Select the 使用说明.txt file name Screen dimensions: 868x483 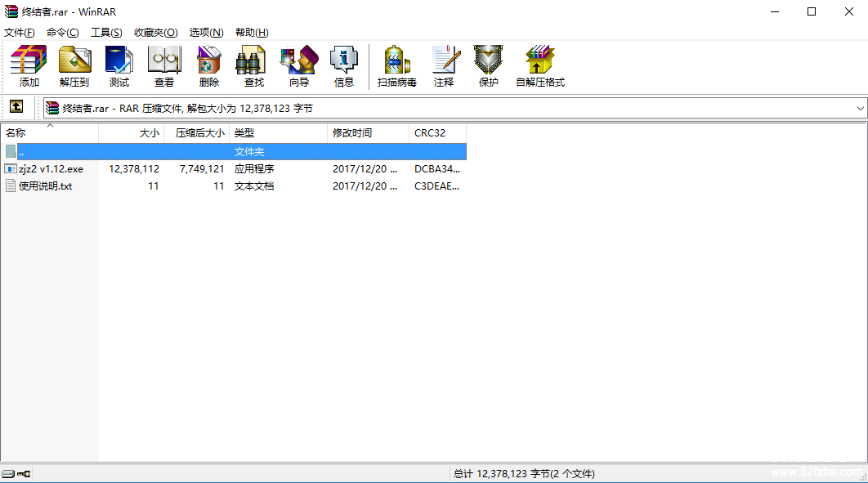(x=46, y=186)
